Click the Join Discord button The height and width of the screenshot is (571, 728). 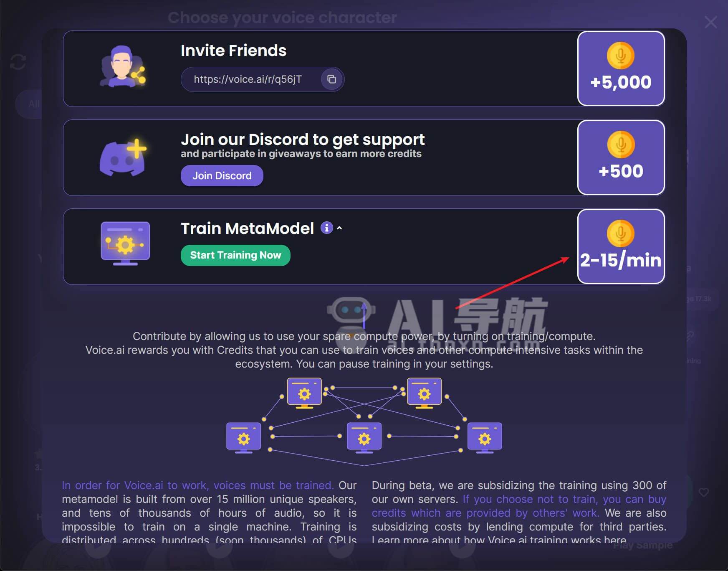(222, 175)
